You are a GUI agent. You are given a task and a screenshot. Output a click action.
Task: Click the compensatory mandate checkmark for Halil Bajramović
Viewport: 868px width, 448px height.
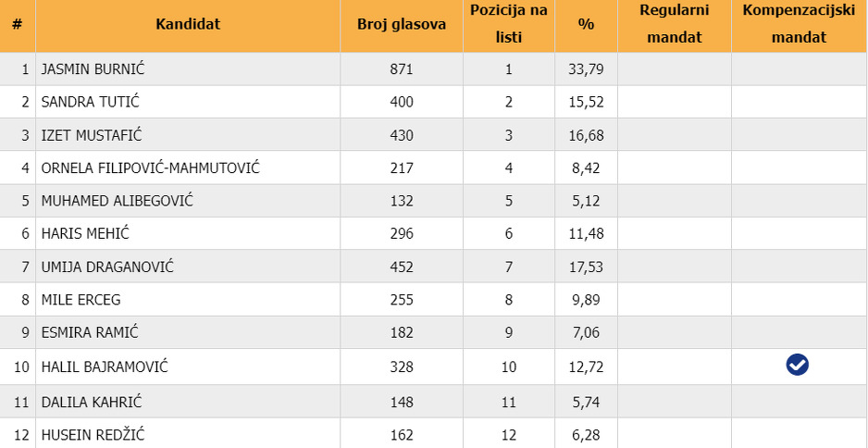797,366
